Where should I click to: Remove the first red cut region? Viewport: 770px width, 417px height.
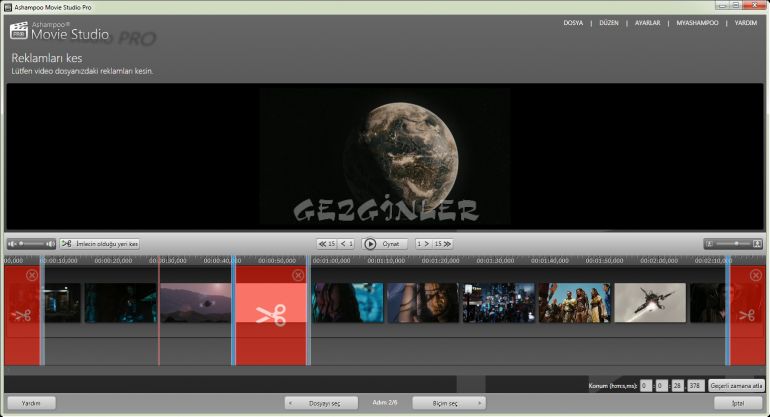point(32,275)
